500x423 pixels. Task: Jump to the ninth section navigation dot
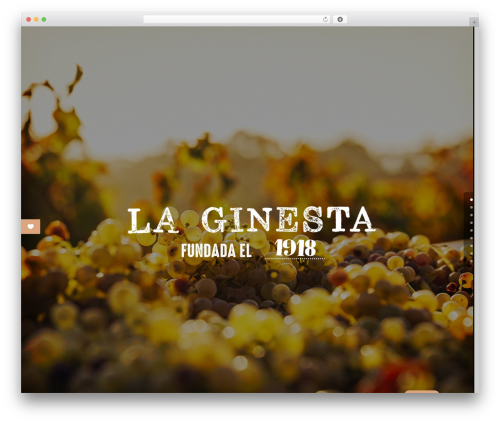point(471,261)
